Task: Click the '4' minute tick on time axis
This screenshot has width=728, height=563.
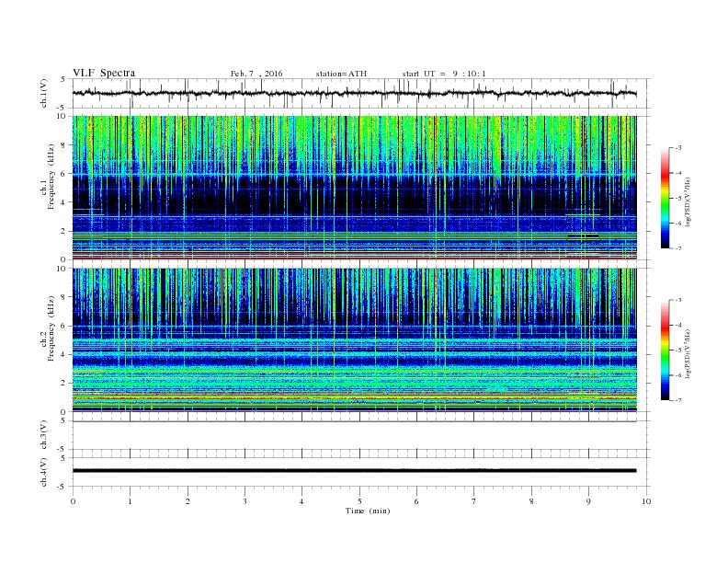Action: pyautogui.click(x=301, y=501)
